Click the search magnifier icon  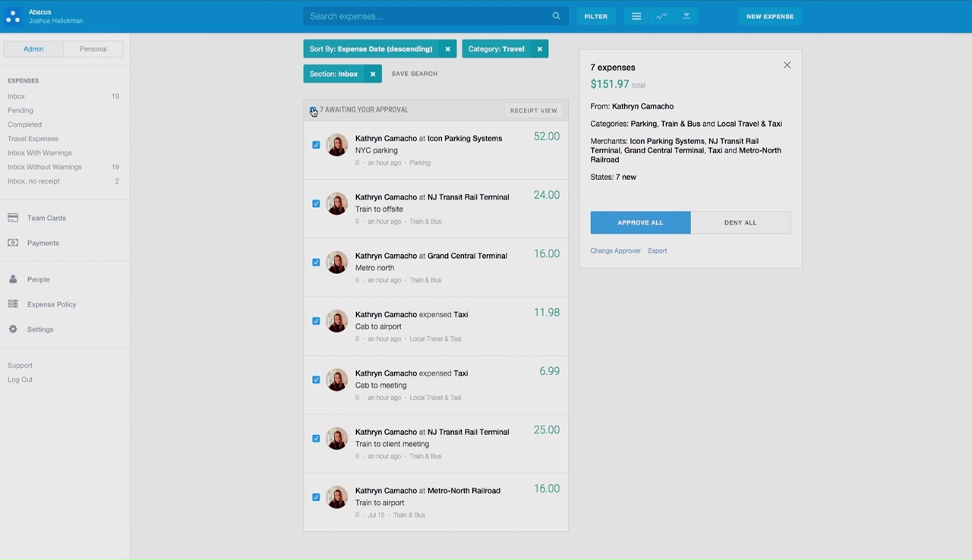pyautogui.click(x=556, y=16)
